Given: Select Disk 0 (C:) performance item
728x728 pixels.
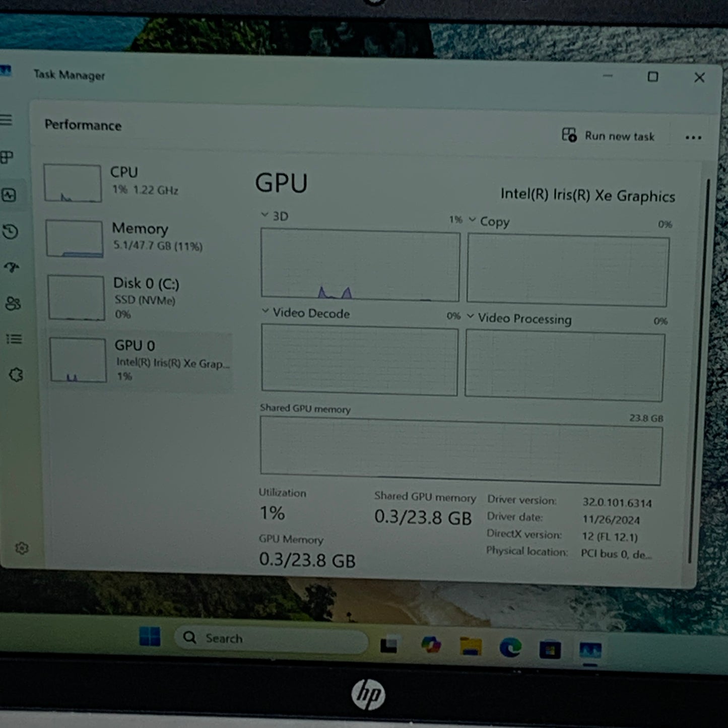Looking at the screenshot, I should 140,297.
